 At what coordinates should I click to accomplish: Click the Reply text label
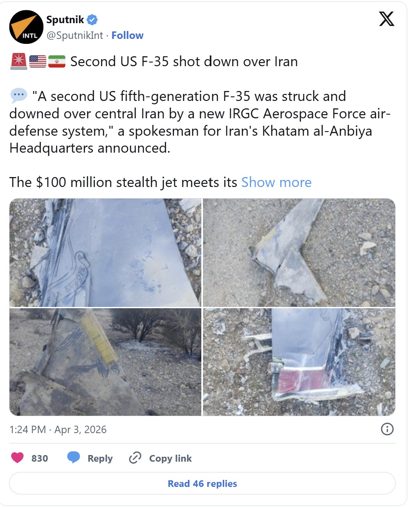(x=100, y=458)
